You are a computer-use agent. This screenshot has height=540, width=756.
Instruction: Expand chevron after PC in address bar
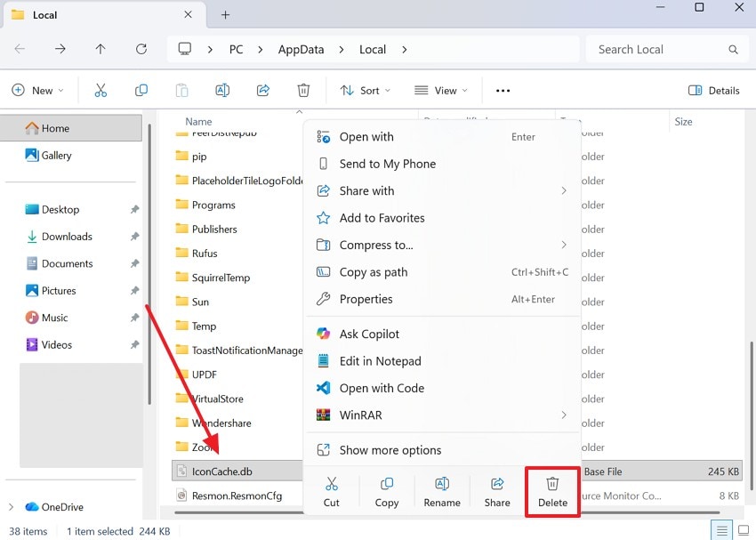[261, 49]
